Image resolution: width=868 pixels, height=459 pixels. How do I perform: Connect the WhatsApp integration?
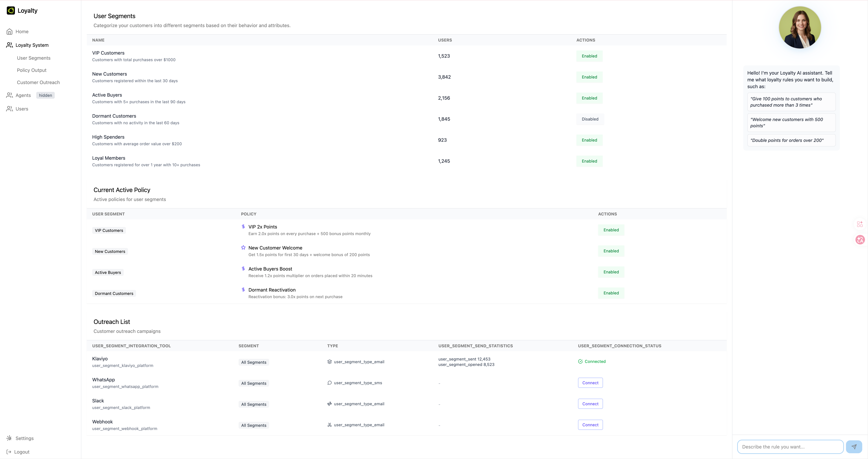(x=590, y=383)
